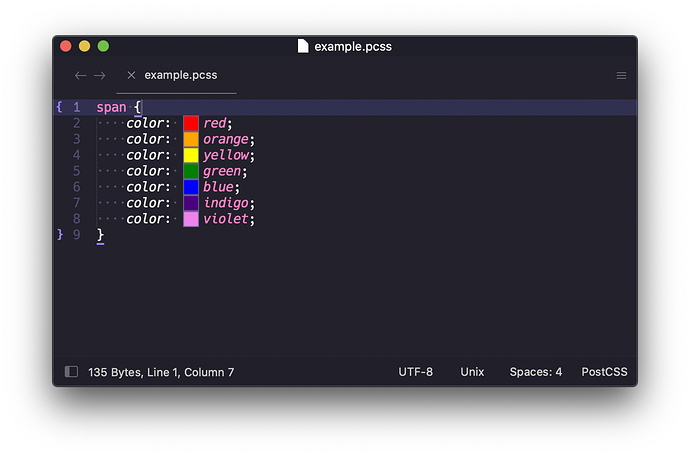This screenshot has width=690, height=456.
Task: Click the closing brace gutter marker on line 9
Action: point(60,235)
